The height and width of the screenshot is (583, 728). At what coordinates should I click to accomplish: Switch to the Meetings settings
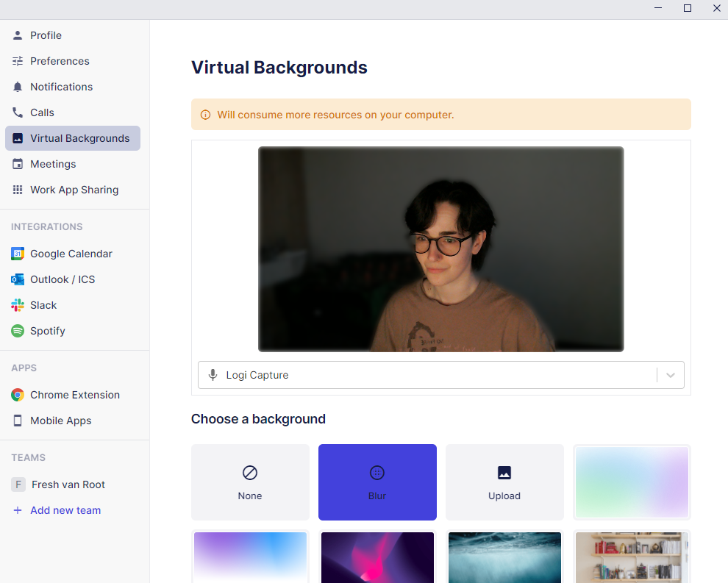pos(53,164)
